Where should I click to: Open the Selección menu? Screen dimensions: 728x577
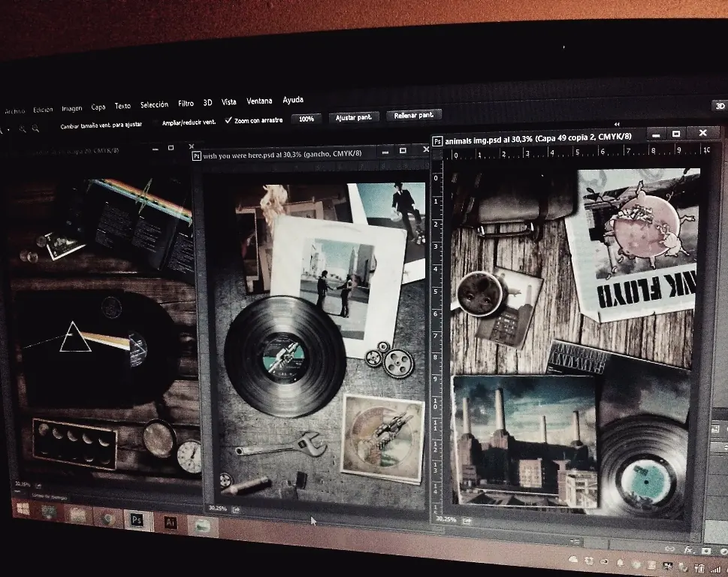click(x=154, y=104)
